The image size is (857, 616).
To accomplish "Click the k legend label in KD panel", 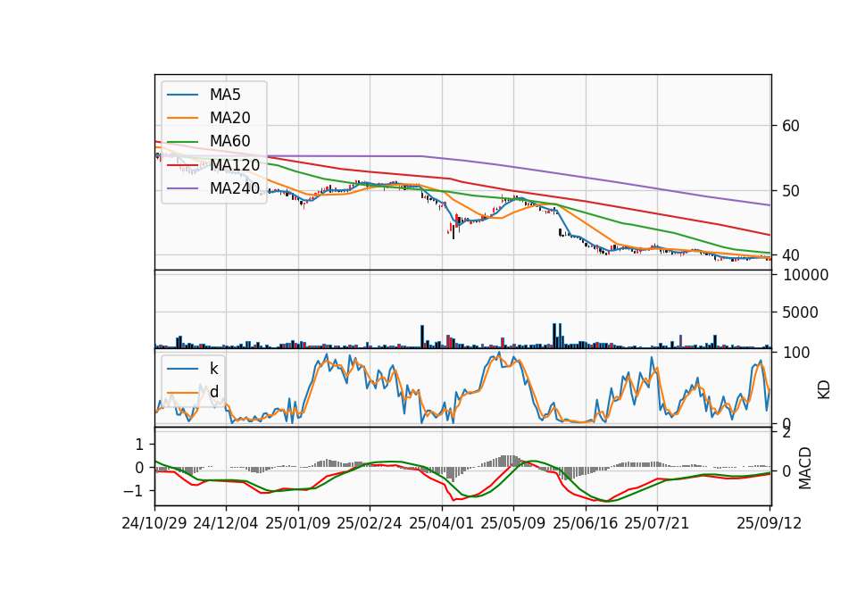I will click(213, 369).
